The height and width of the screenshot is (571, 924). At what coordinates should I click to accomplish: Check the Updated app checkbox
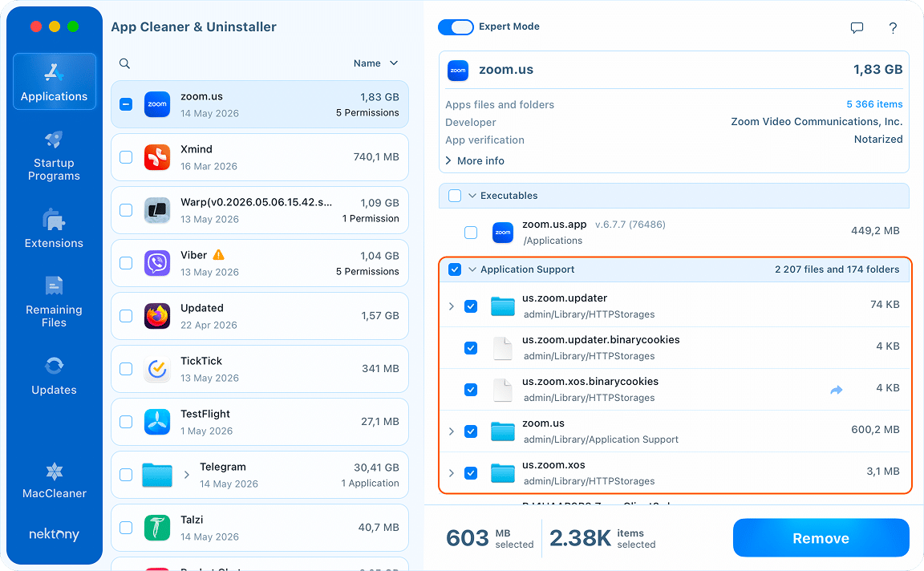(x=126, y=316)
